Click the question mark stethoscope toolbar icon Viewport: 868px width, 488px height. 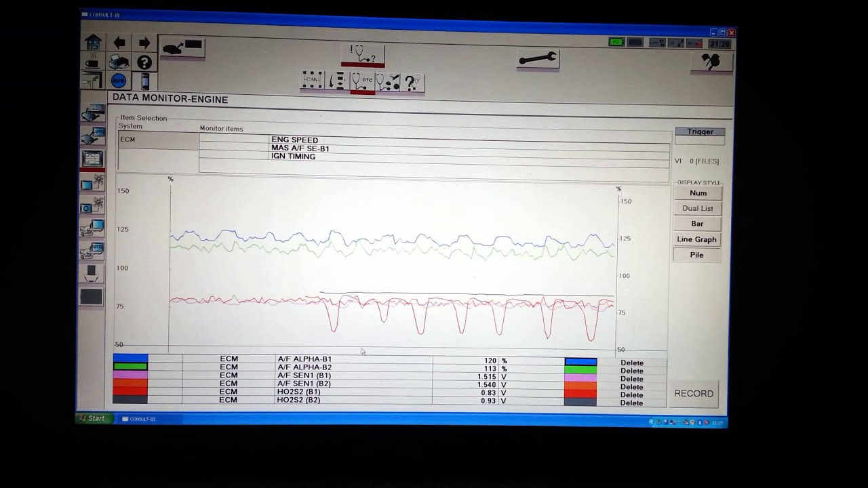[413, 83]
